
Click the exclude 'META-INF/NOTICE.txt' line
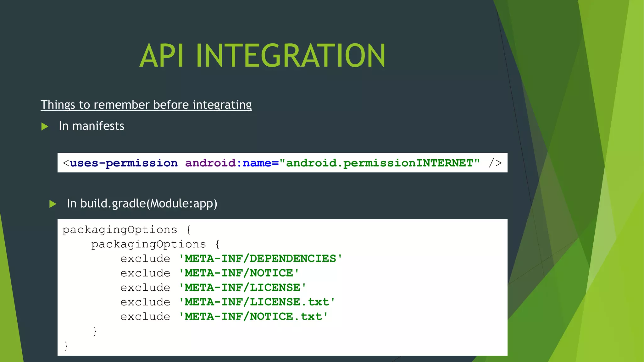point(224,316)
